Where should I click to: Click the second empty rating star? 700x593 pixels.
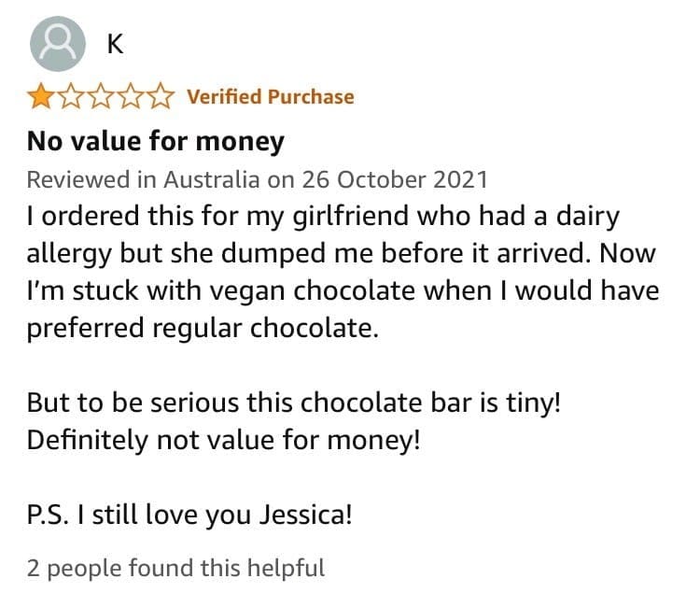tap(71, 96)
